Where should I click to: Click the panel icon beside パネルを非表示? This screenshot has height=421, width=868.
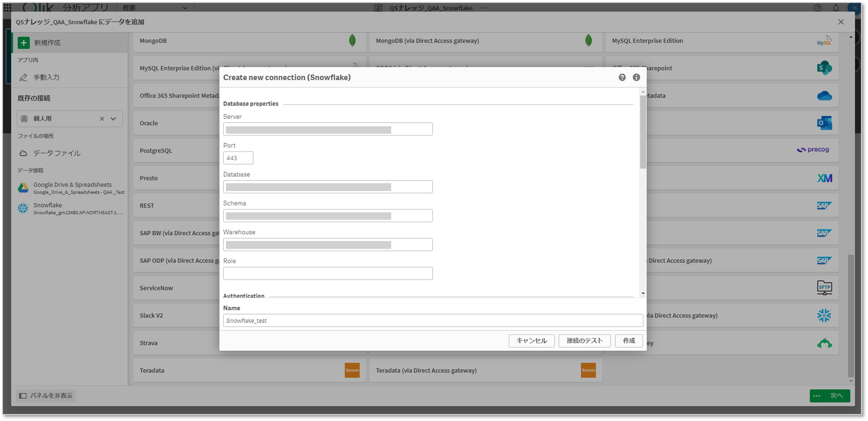pos(23,396)
